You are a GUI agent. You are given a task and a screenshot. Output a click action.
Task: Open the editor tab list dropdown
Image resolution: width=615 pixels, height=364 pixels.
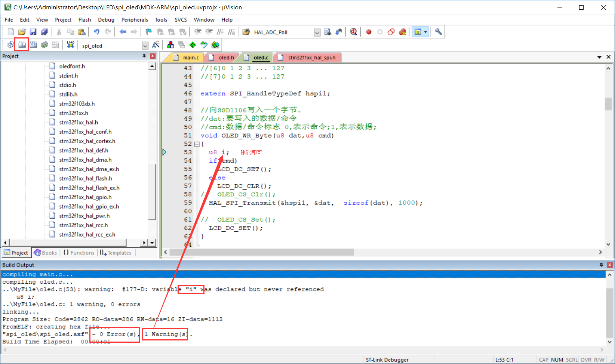tap(599, 57)
